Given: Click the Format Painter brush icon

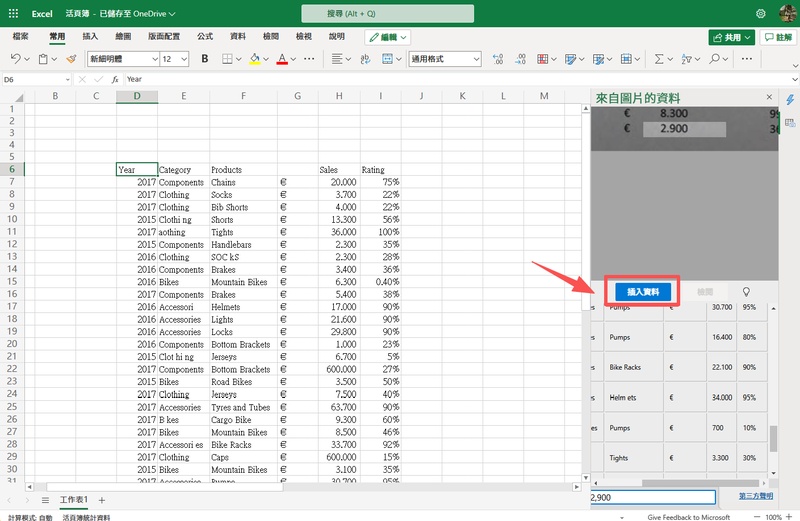Looking at the screenshot, I should tap(71, 59).
